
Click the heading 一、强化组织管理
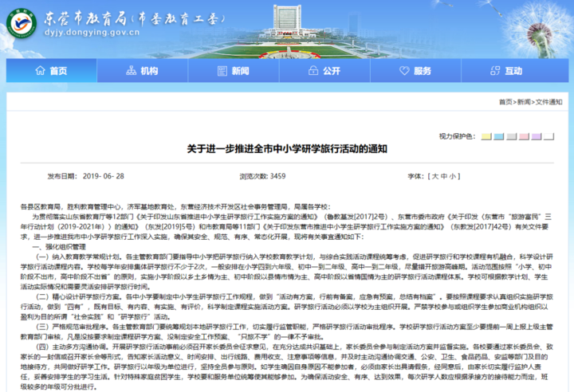click(59, 247)
